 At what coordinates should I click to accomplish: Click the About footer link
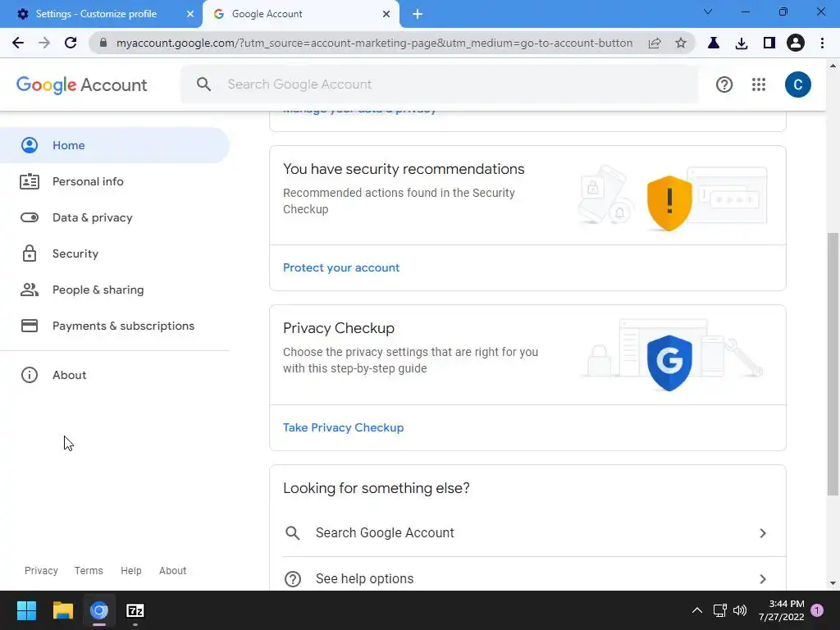tap(172, 571)
